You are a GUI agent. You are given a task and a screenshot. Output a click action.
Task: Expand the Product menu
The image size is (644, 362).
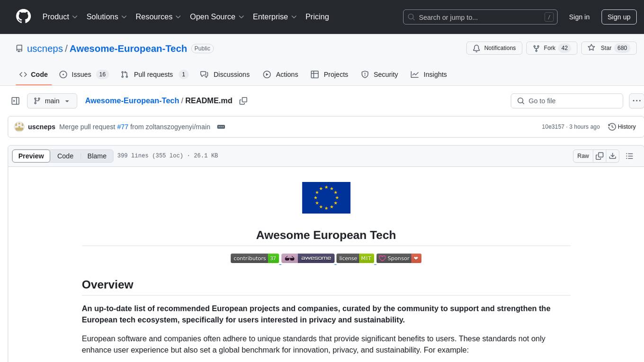pyautogui.click(x=60, y=17)
